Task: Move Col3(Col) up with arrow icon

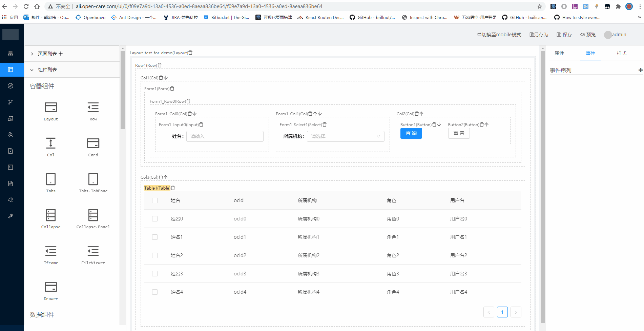Action: (166, 177)
